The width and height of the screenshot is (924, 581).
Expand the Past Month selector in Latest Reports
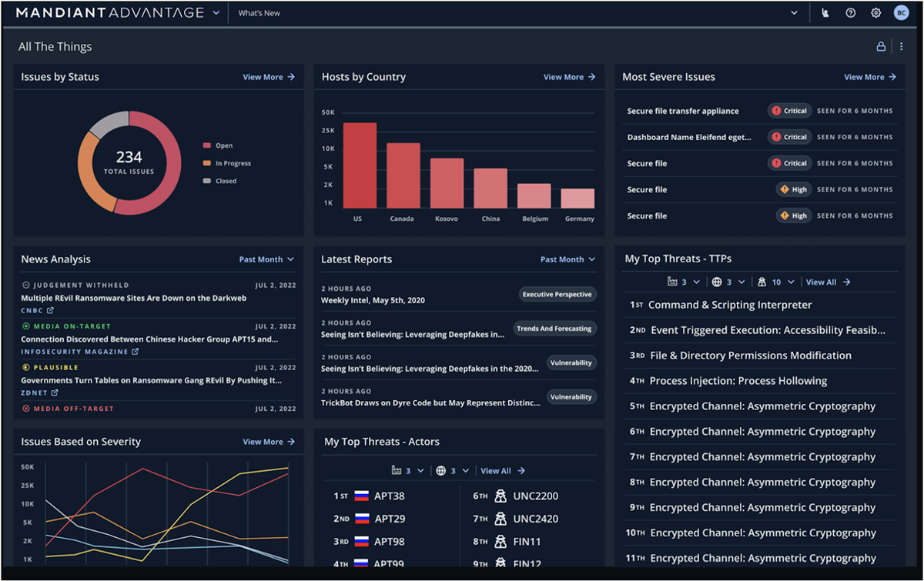pos(567,259)
